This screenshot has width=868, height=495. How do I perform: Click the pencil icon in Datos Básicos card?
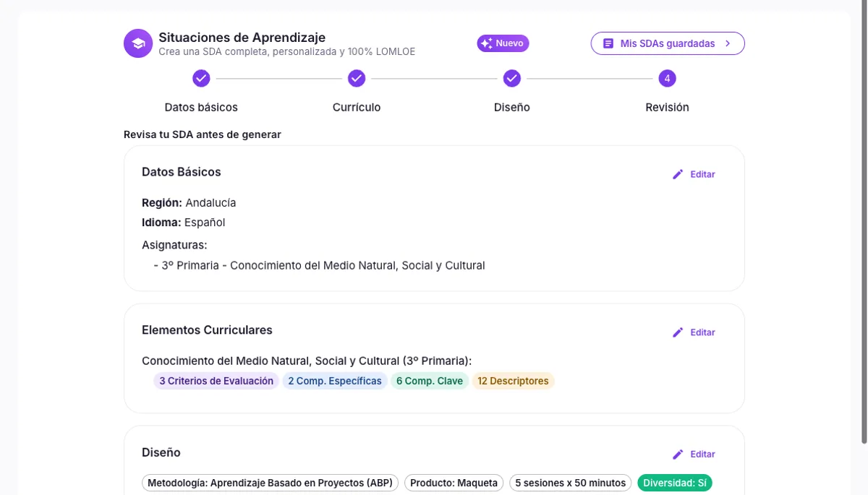pos(678,174)
